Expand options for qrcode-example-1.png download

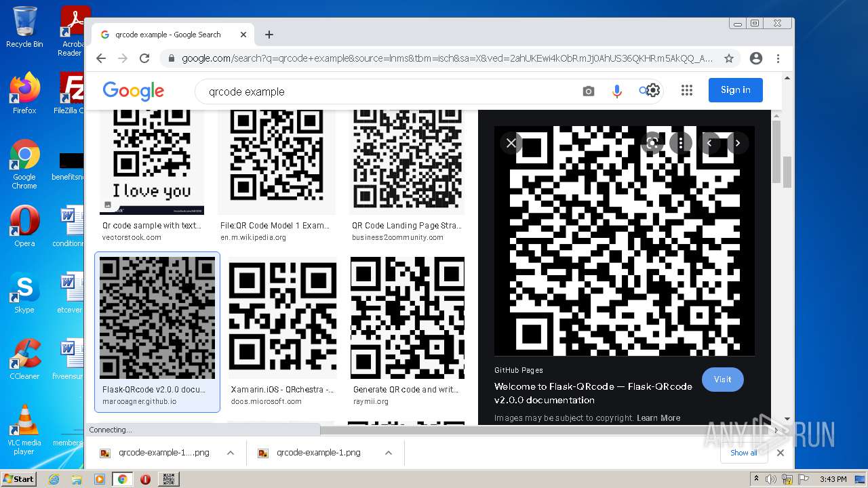pos(389,453)
